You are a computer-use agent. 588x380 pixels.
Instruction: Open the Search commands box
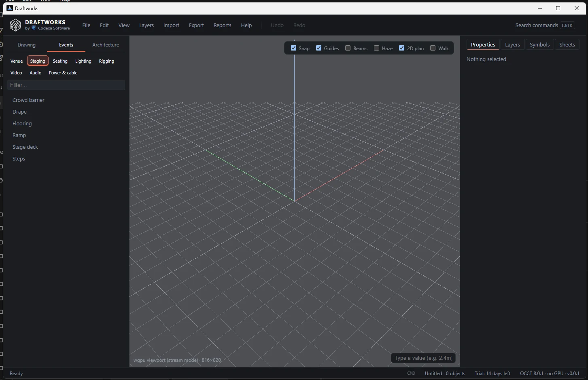[x=545, y=25]
